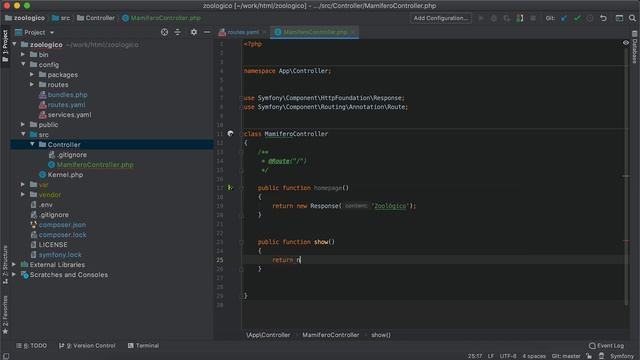
Task: Open the Terminal tool window
Action: click(x=143, y=346)
